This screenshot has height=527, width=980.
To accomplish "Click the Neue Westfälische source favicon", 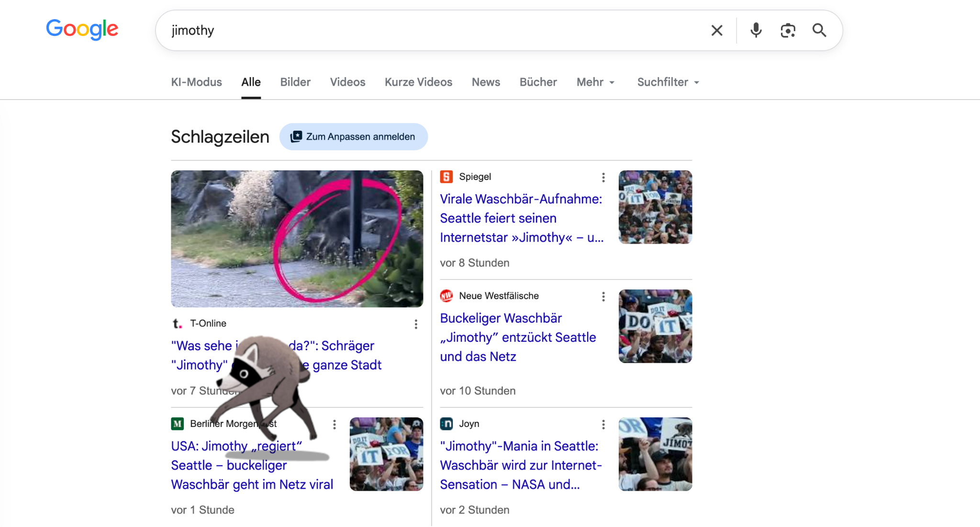I will 446,296.
